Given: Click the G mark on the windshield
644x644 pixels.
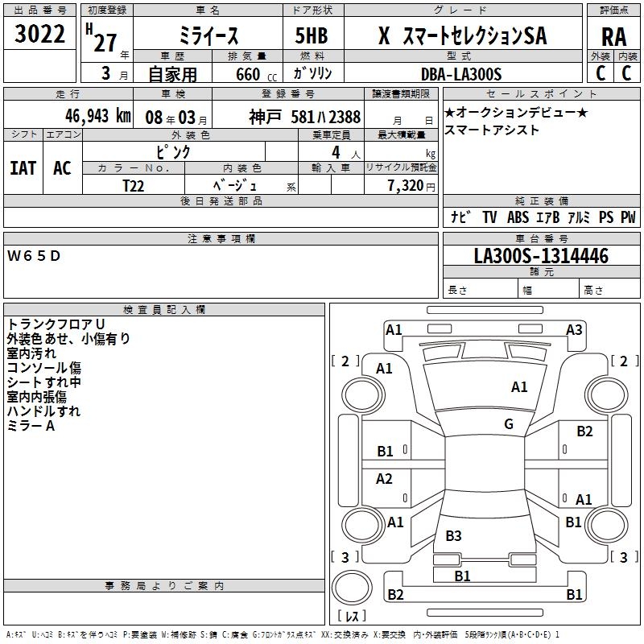Looking at the screenshot, I should [x=509, y=424].
